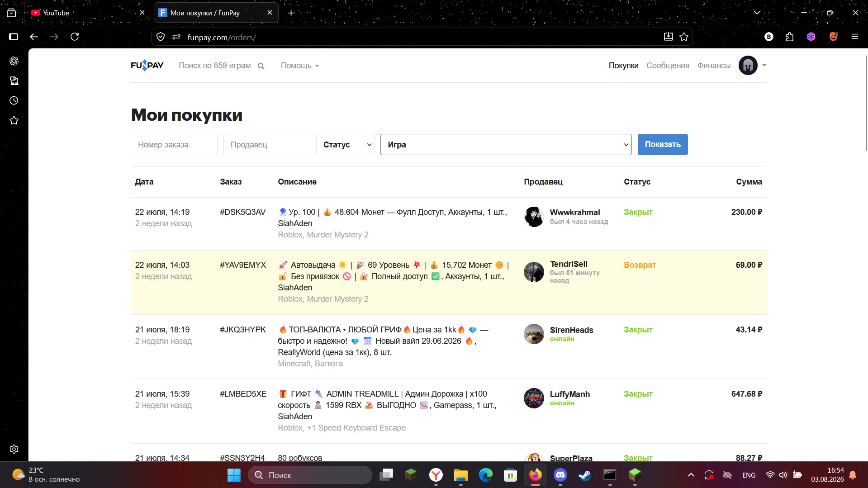This screenshot has height=488, width=868.
Task: Open the synced tabs sidebar icon
Action: [14, 81]
